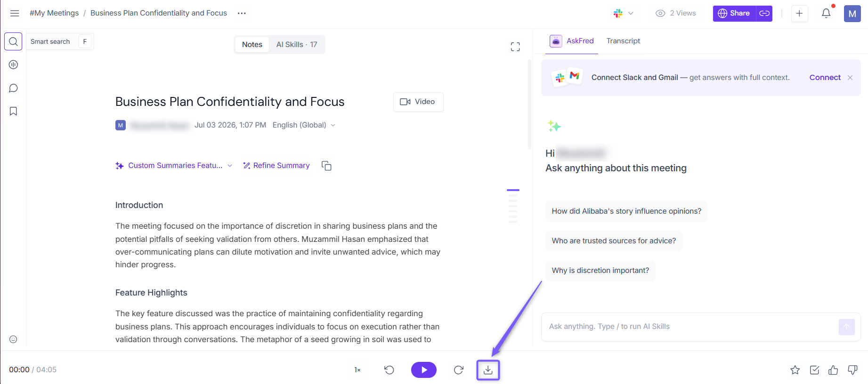The width and height of the screenshot is (868, 384).
Task: Click the notes panel vertical scrollbar
Action: pos(529,104)
